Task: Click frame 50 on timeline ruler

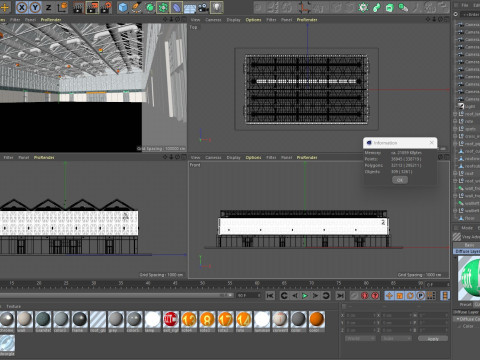Action: 202,284
